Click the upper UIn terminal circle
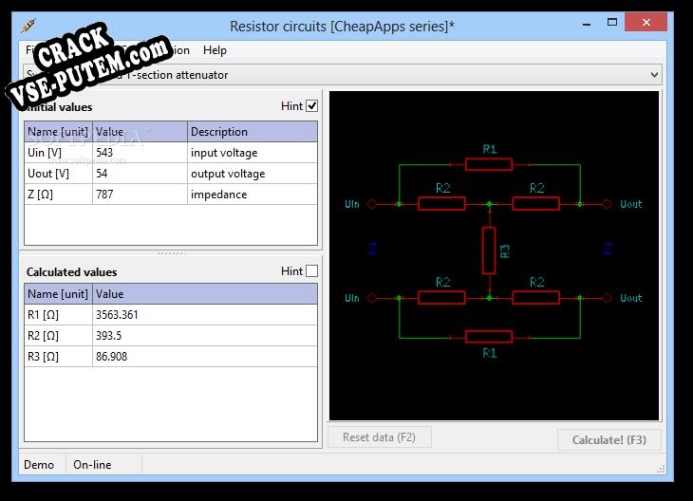This screenshot has height=501, width=693. click(372, 204)
